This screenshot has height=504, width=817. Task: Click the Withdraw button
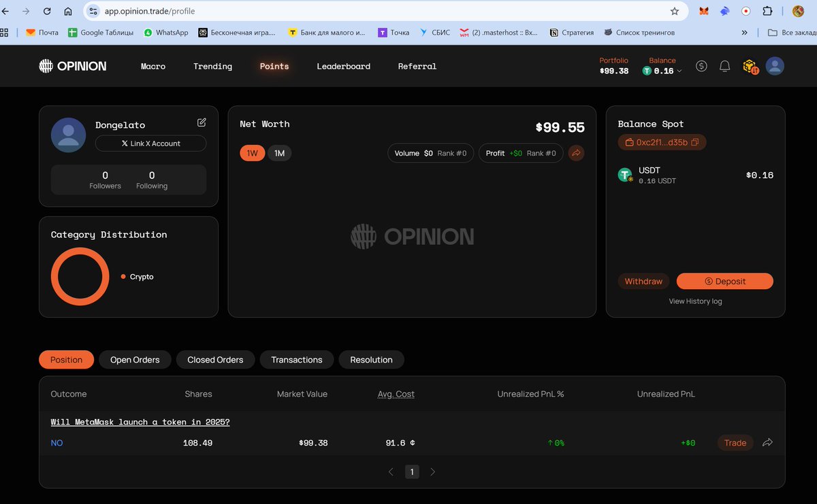click(643, 281)
